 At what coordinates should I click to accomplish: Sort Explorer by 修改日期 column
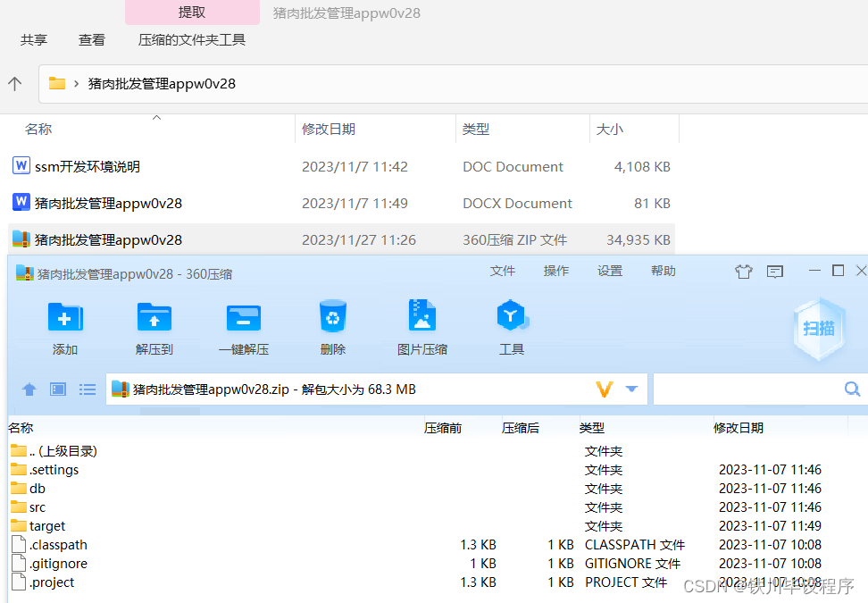[x=329, y=129]
